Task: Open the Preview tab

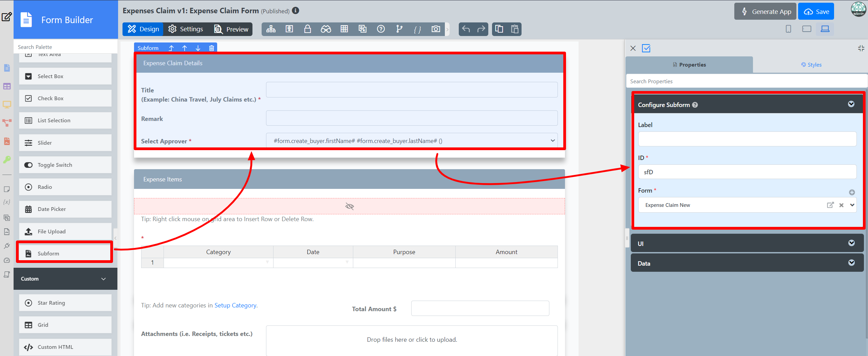Action: click(x=231, y=29)
